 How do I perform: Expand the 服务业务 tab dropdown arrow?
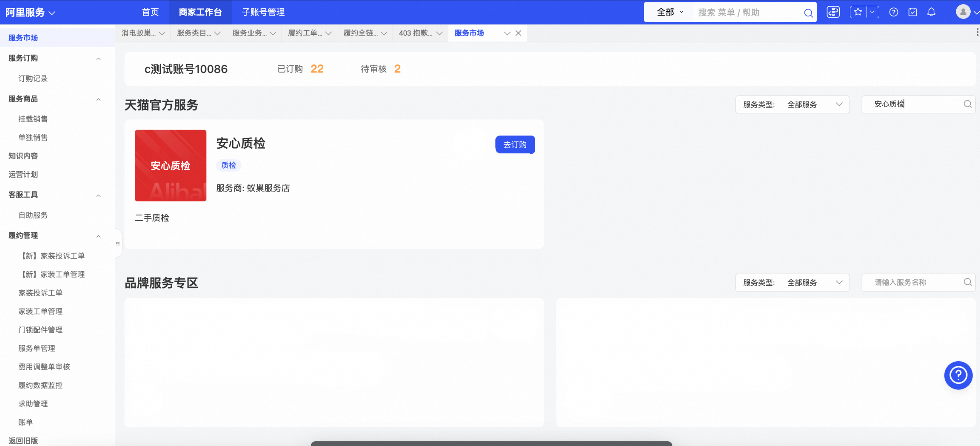273,33
